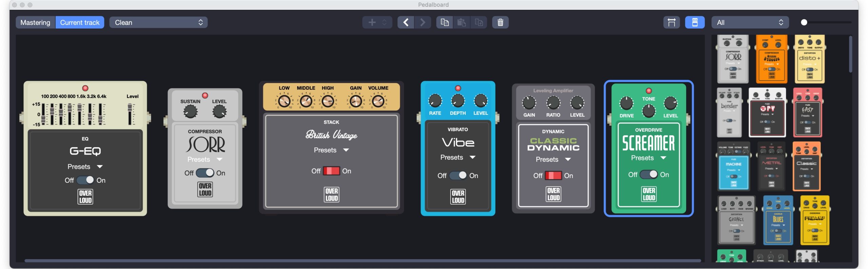
Task: Click the trash icon to delete pedal
Action: point(500,22)
